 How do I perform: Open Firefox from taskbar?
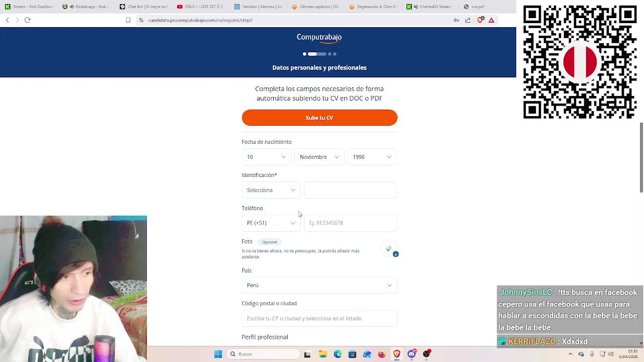coord(382,354)
